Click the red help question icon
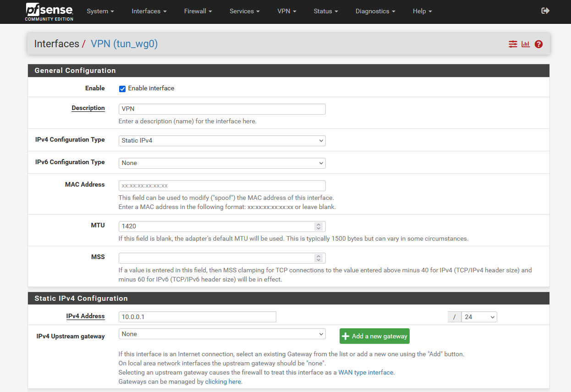This screenshot has width=571, height=392. [x=538, y=44]
